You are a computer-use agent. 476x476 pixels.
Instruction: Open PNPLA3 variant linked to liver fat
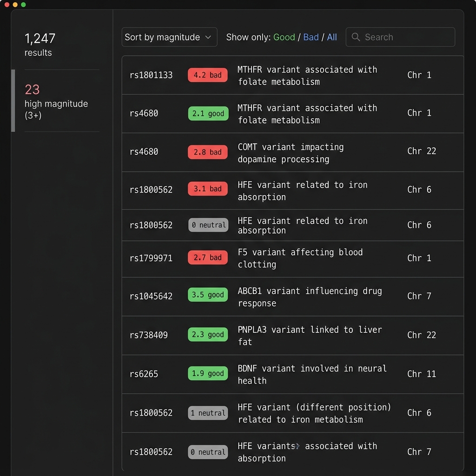[x=310, y=336]
